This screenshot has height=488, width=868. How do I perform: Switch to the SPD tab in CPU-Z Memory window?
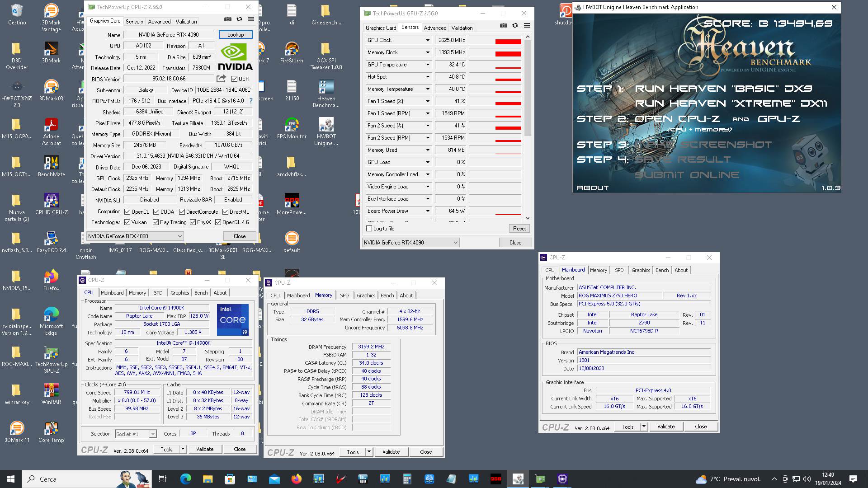344,296
